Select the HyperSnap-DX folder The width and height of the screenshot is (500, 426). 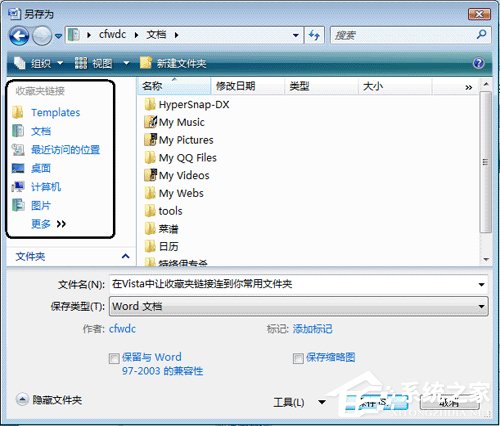point(194,105)
